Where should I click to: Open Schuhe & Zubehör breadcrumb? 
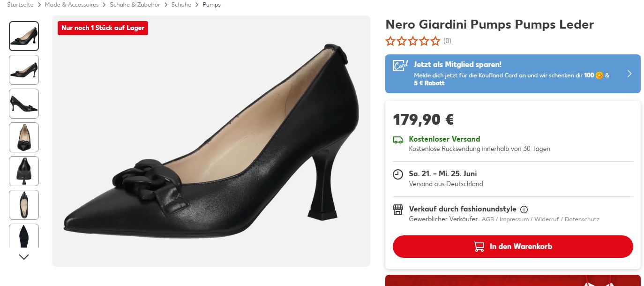[x=135, y=5]
